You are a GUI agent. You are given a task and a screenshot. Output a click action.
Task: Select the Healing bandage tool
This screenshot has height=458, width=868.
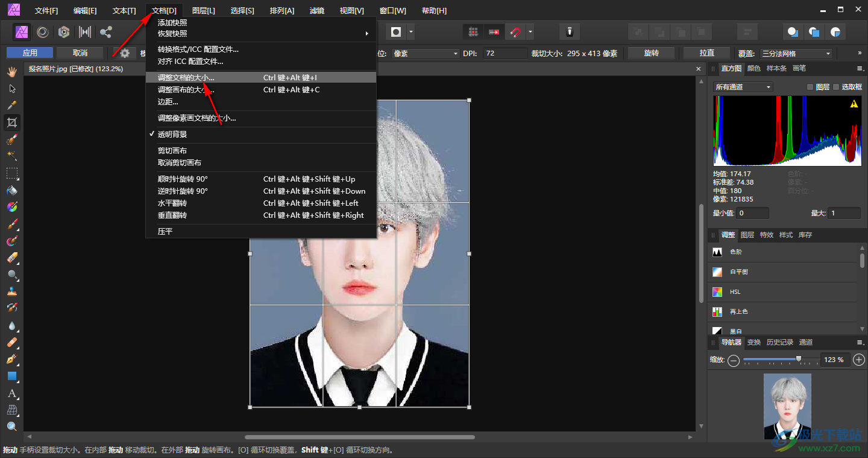[x=11, y=342]
